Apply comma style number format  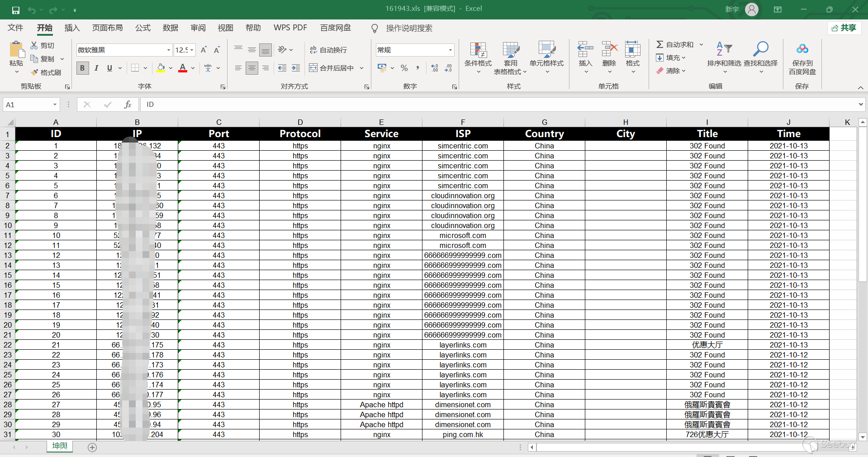point(417,68)
